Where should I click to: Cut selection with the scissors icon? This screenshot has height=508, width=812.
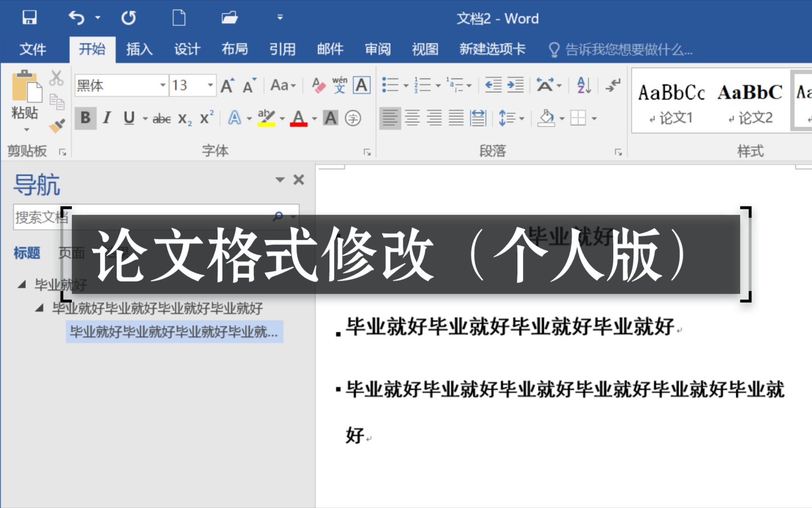point(56,78)
